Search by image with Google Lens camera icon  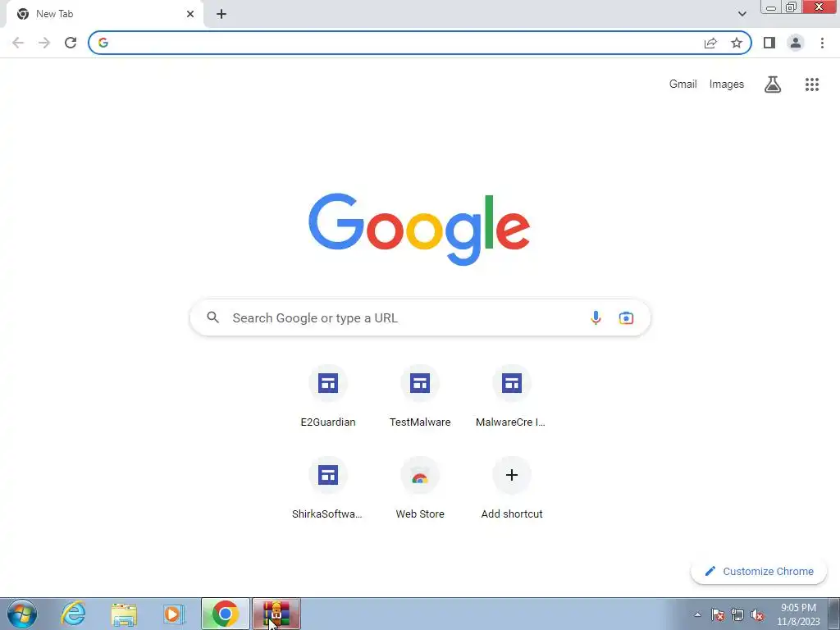coord(626,317)
